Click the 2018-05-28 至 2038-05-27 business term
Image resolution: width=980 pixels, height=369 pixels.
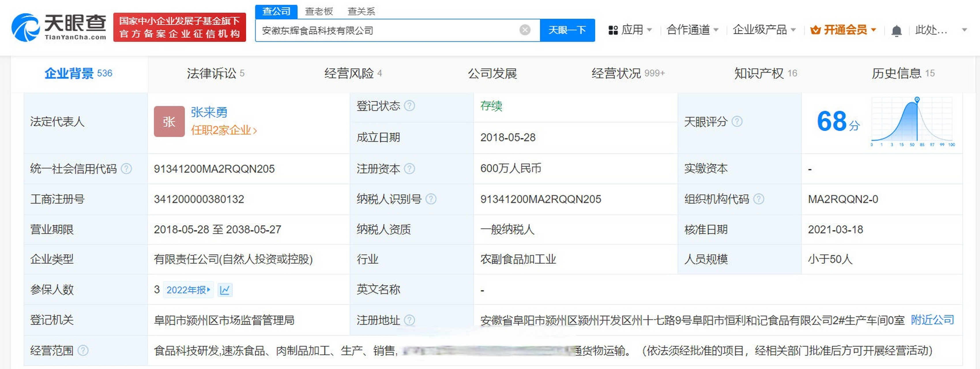coord(218,229)
